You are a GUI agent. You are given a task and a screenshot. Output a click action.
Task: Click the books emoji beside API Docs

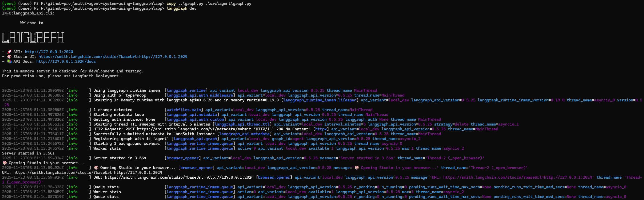tap(9, 61)
